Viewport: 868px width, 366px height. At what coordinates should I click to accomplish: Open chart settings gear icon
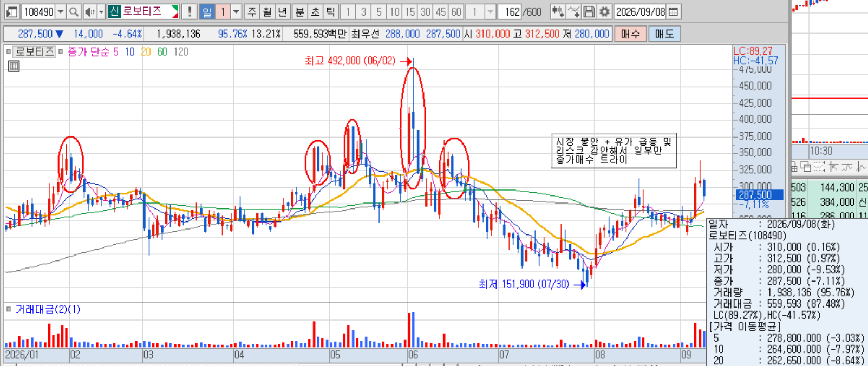604,11
